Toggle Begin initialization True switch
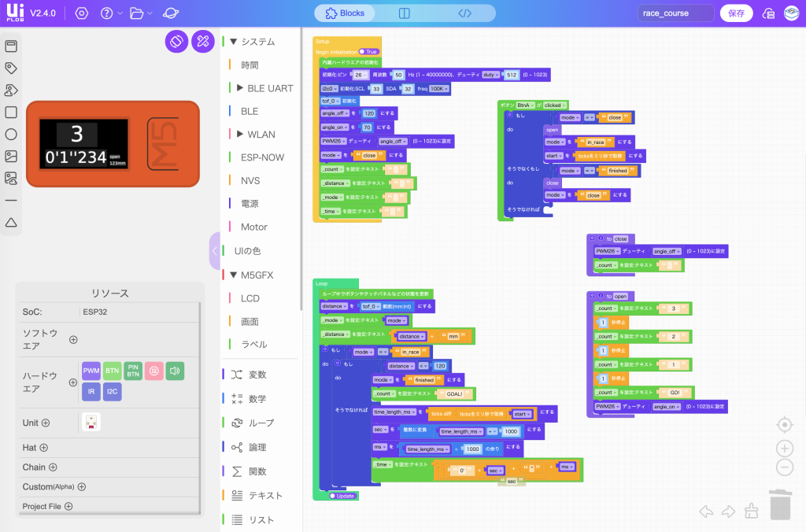 tap(368, 52)
